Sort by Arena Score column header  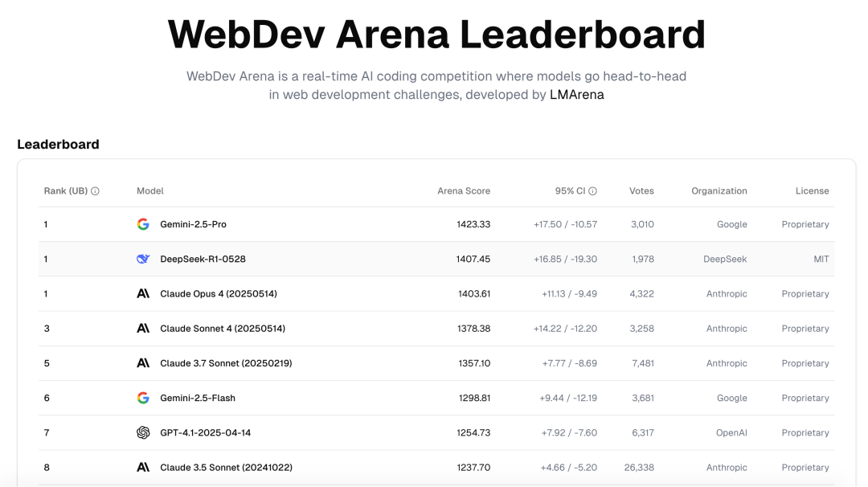pyautogui.click(x=464, y=191)
